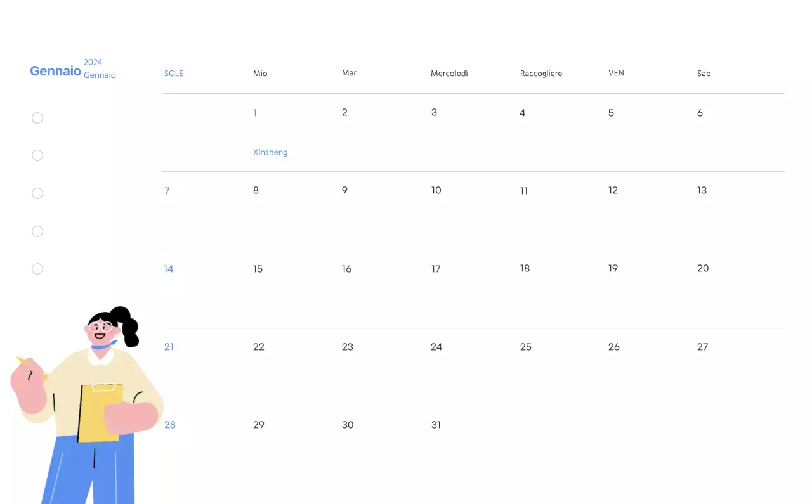
Task: Click the SOLE column header
Action: click(174, 73)
